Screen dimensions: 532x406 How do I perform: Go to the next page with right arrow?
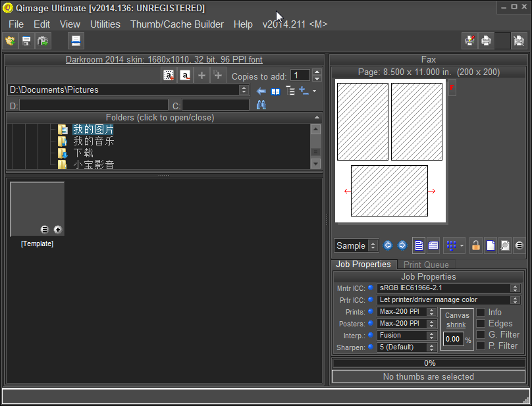coord(402,245)
